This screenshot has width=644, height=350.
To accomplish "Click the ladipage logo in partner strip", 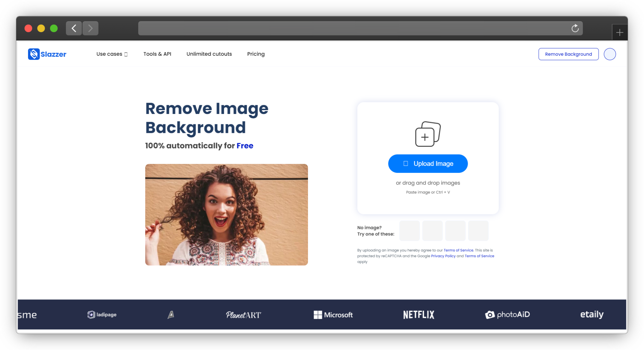I will pos(102,315).
